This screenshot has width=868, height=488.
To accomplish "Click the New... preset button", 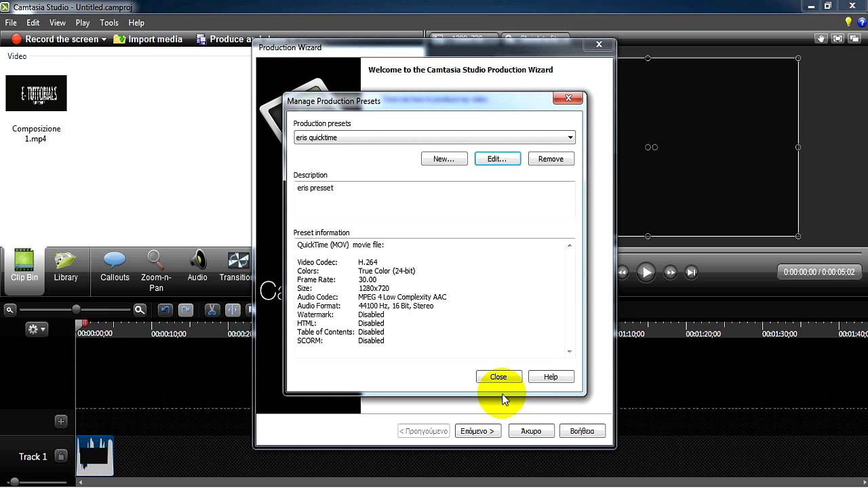I will pyautogui.click(x=444, y=159).
